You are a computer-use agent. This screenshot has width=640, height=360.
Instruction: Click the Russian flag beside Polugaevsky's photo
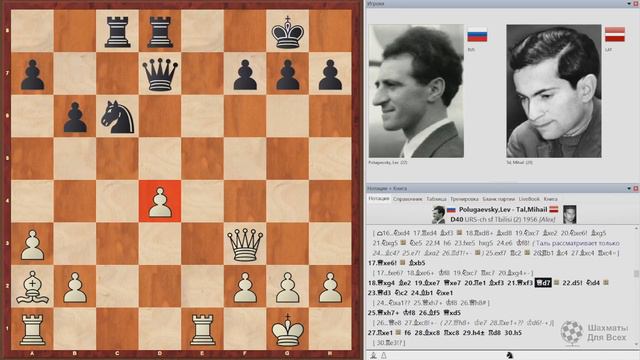[477, 35]
